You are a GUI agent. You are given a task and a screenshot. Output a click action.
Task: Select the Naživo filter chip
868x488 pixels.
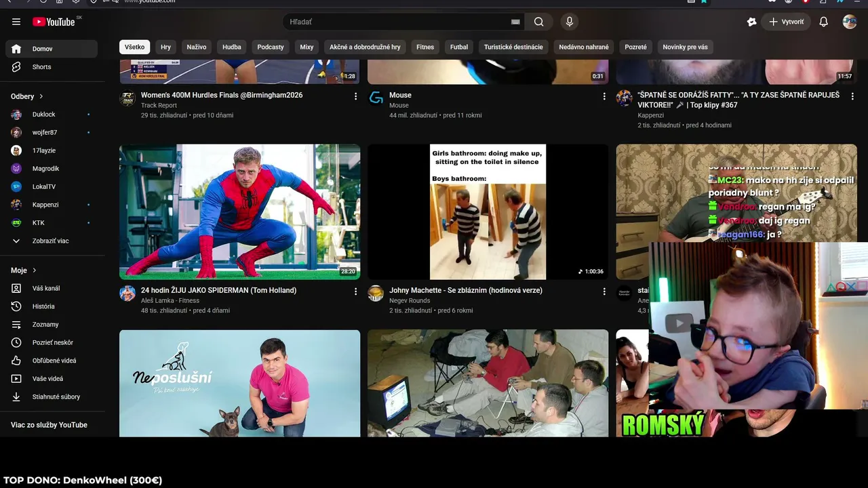pyautogui.click(x=197, y=47)
